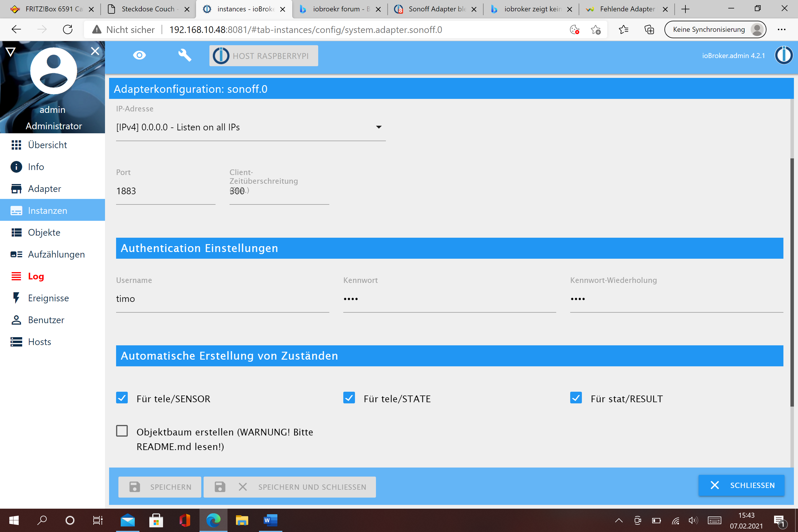Click the Schliessen button
The image size is (798, 532).
[741, 485]
